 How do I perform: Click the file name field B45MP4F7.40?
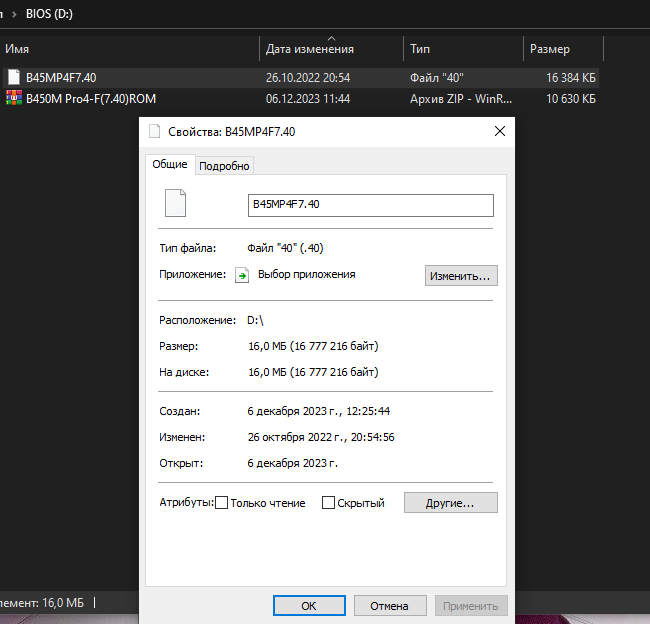click(371, 205)
